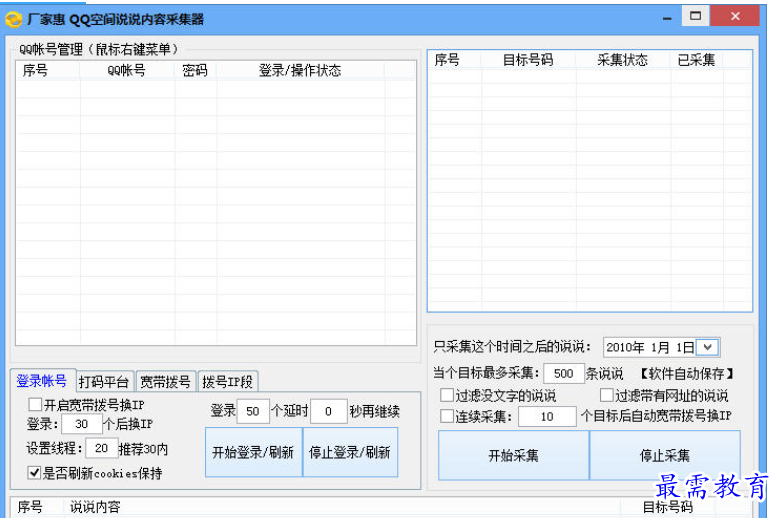Switch to 登录帐号 tab
Viewport: 777px width, 518px height.
coord(42,381)
